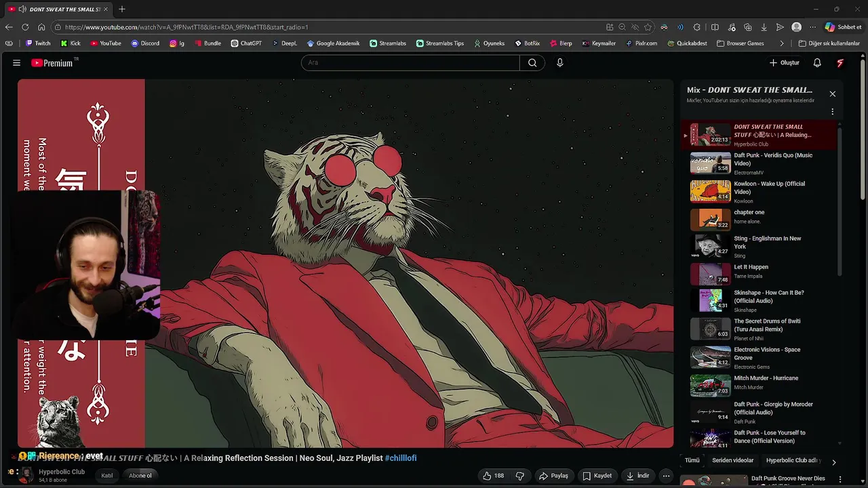Open Oluştur create menu
The width and height of the screenshot is (868, 488).
pos(785,62)
